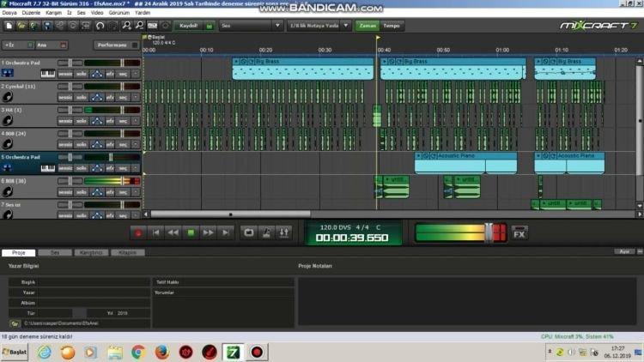
Task: Zoom out with the magnifier minus icon
Action: click(x=139, y=26)
